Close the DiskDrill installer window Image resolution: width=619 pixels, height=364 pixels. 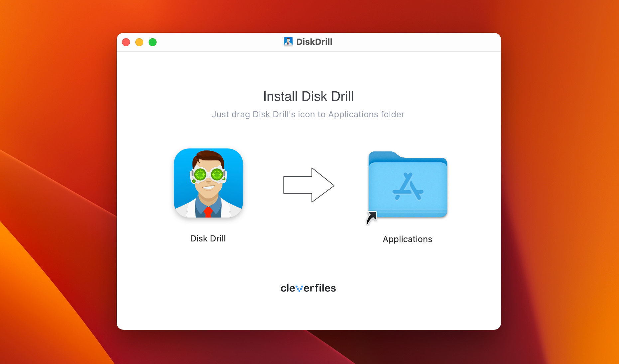pos(126,42)
